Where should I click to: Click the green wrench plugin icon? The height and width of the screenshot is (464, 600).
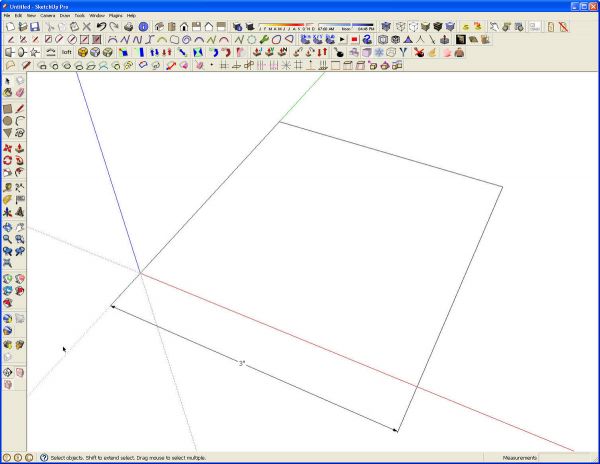264,39
